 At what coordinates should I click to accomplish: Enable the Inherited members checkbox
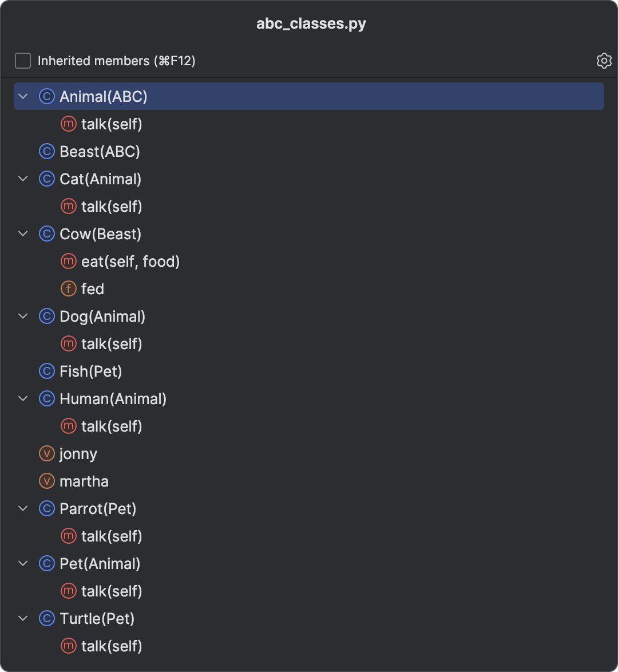[x=23, y=61]
